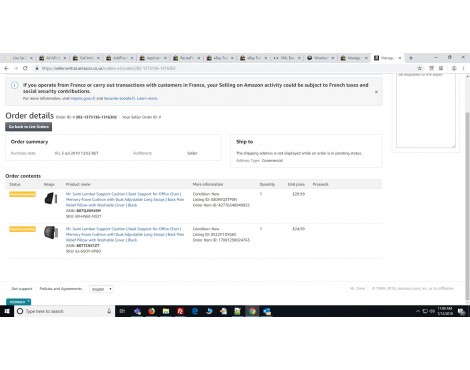Click the 'Get support' footer link
This screenshot has width=470, height=370.
click(x=22, y=289)
